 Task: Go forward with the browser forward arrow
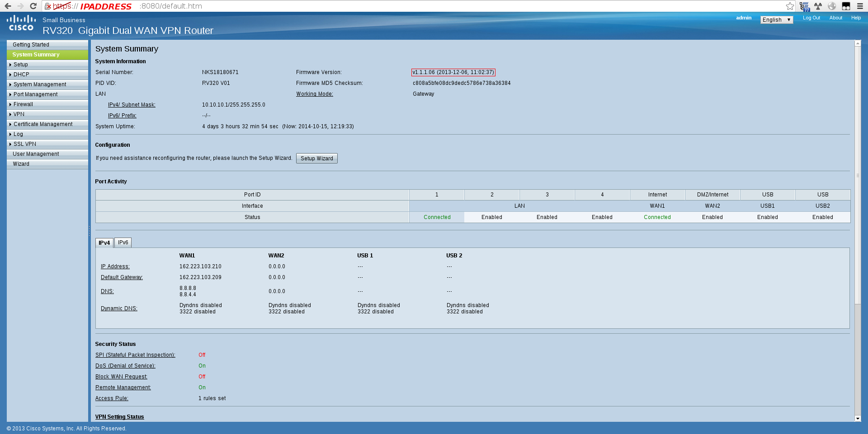20,6
